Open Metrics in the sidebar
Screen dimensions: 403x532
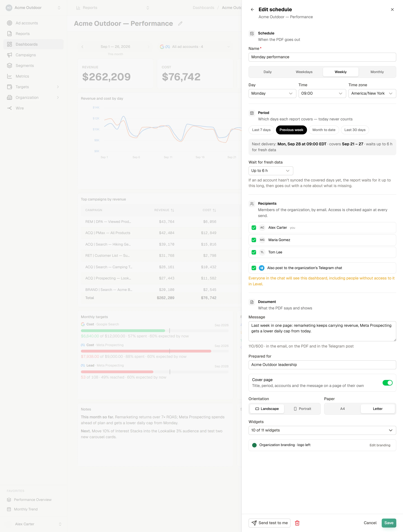click(34, 76)
